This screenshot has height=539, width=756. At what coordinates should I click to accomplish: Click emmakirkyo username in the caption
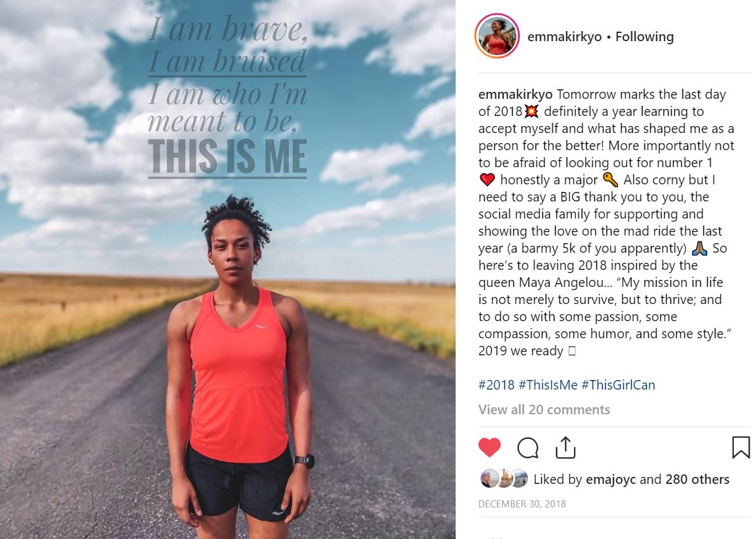coord(515,94)
